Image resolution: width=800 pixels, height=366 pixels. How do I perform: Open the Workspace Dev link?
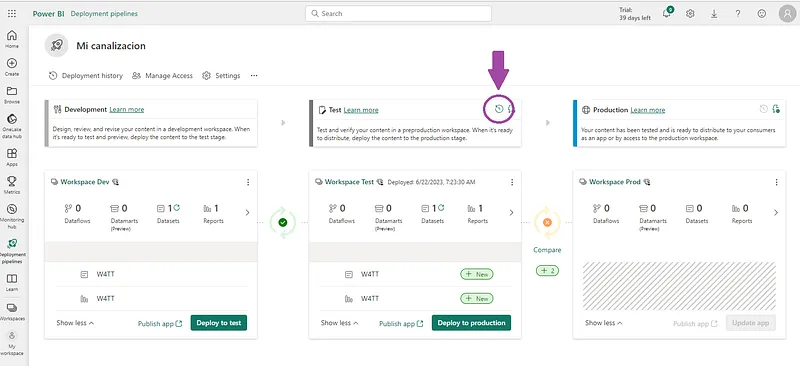pyautogui.click(x=85, y=182)
